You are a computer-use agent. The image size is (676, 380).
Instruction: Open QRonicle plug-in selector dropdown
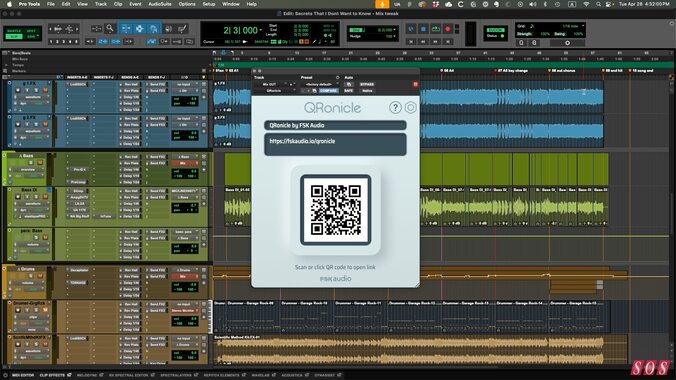click(275, 91)
